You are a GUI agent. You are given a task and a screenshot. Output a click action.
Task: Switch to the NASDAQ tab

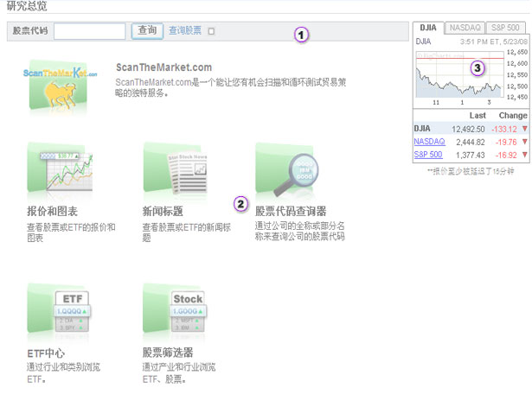point(465,28)
